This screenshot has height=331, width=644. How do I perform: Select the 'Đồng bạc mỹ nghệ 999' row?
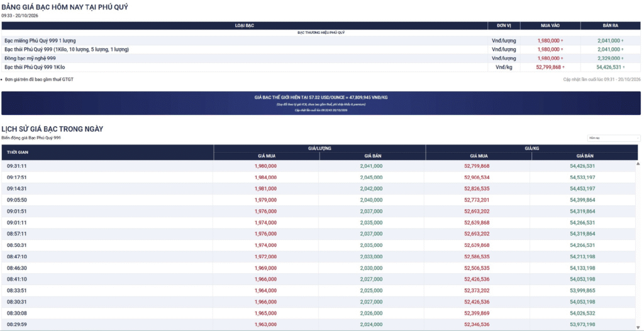pyautogui.click(x=321, y=58)
